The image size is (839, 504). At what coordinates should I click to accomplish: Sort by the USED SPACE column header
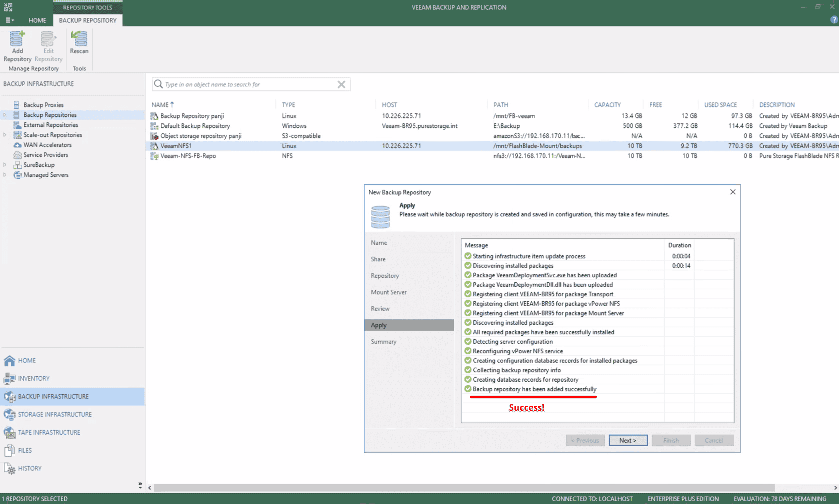721,105
